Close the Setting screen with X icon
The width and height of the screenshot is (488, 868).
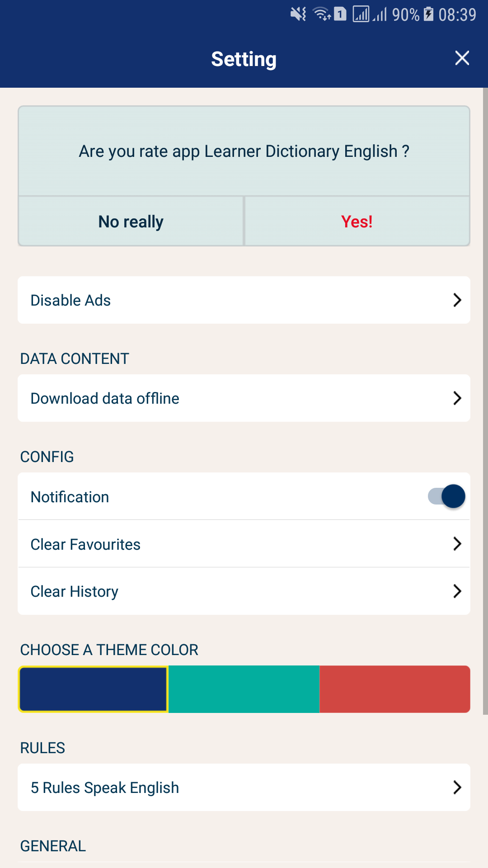[462, 58]
